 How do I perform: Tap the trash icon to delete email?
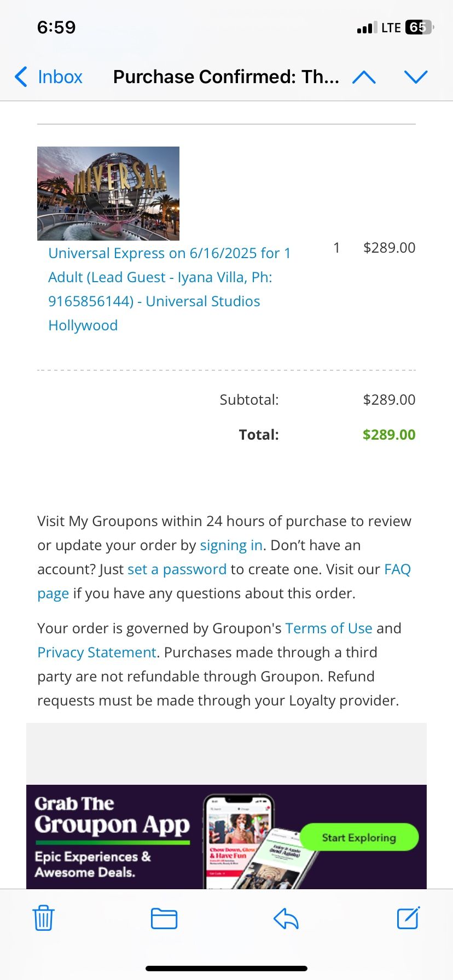point(43,918)
